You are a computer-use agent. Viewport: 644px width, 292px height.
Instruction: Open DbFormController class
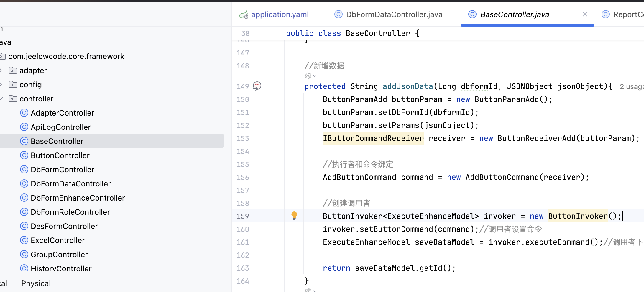click(x=62, y=170)
